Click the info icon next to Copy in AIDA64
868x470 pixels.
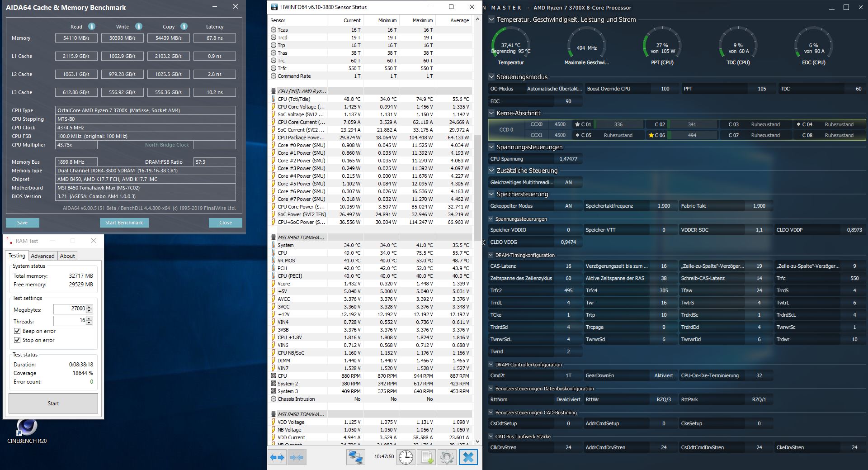(184, 26)
